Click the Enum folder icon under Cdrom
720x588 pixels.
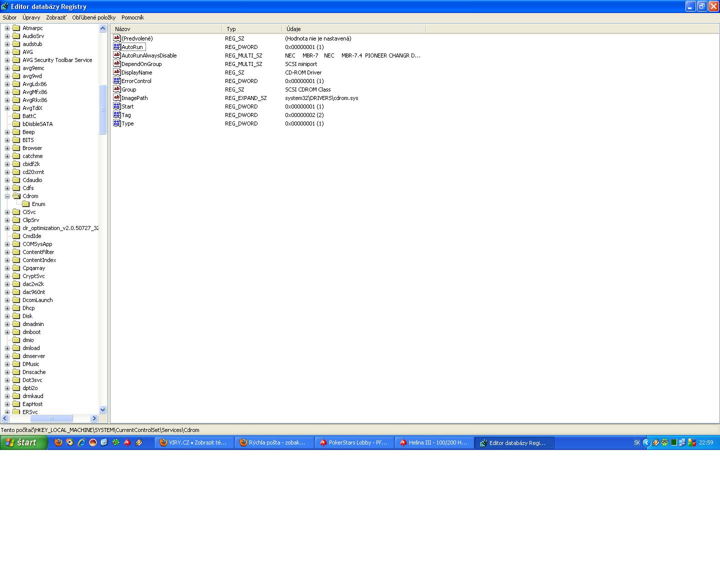click(x=26, y=204)
